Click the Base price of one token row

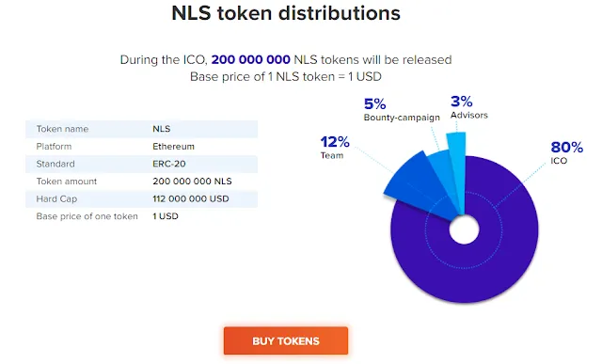coord(141,216)
